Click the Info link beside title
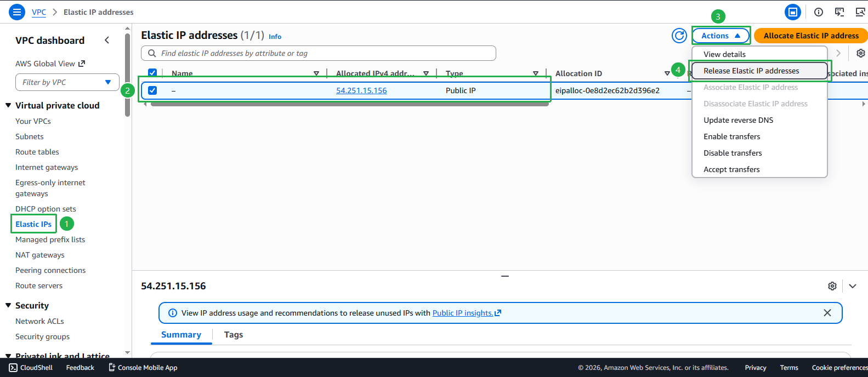The image size is (868, 377). tap(275, 37)
